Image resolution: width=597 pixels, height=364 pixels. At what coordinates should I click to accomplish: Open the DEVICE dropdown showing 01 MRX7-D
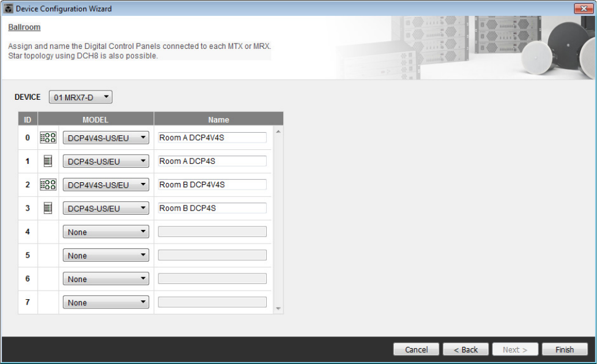[x=80, y=97]
